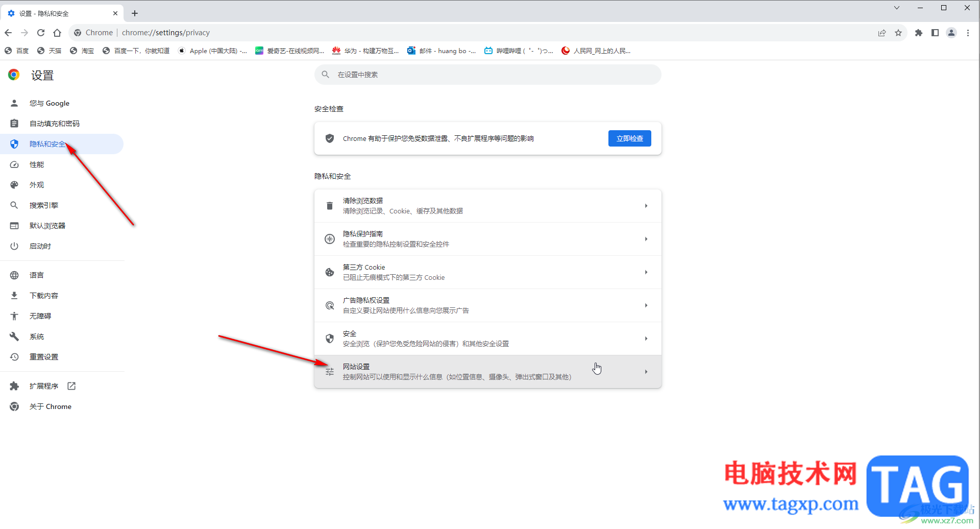Open 哔哩哔哩 bookmark
The image size is (980, 529).
pyautogui.click(x=519, y=51)
